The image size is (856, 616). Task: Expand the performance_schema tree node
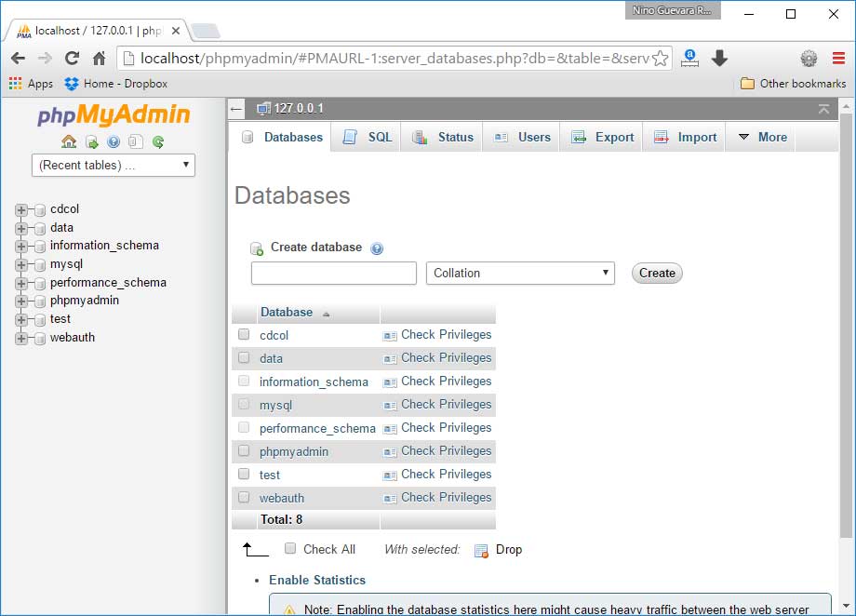tap(21, 284)
